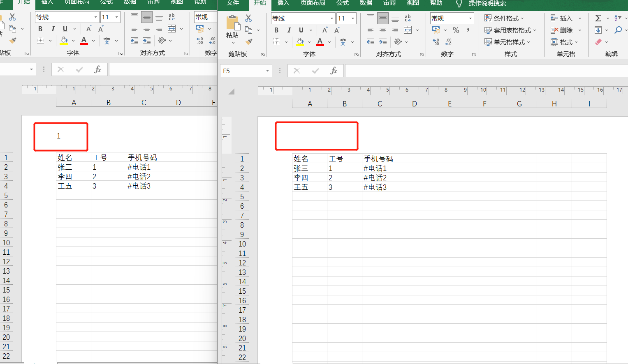Open font size dropdown in left window
The height and width of the screenshot is (364, 628).
coord(117,17)
